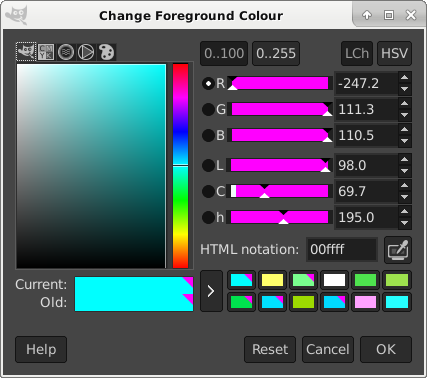Click the L value field showing 98.0

366,165
